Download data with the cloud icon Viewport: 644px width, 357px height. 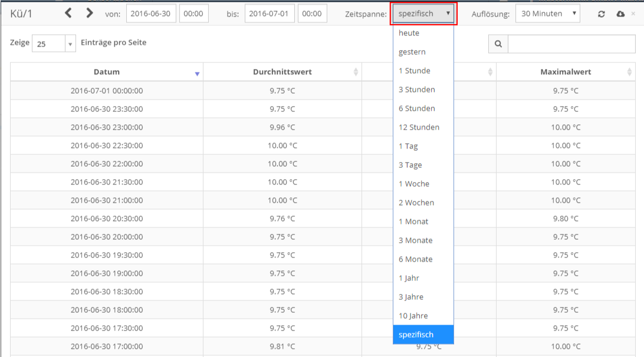620,14
